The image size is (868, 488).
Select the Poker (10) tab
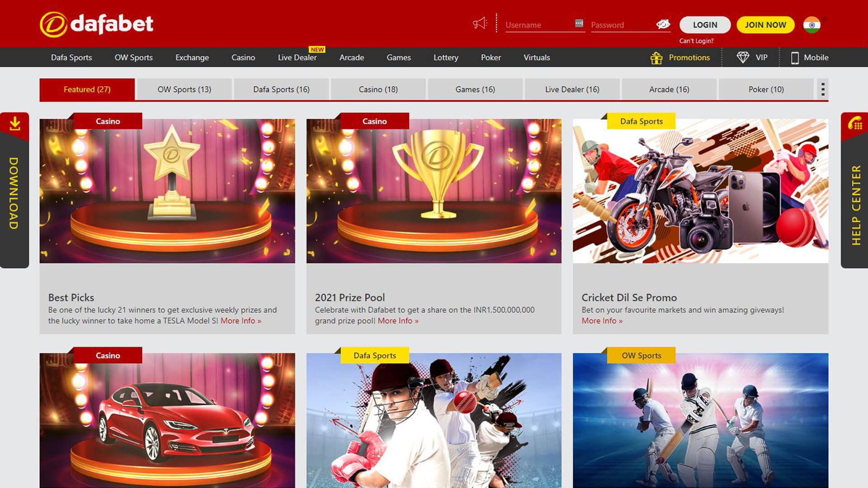coord(766,89)
